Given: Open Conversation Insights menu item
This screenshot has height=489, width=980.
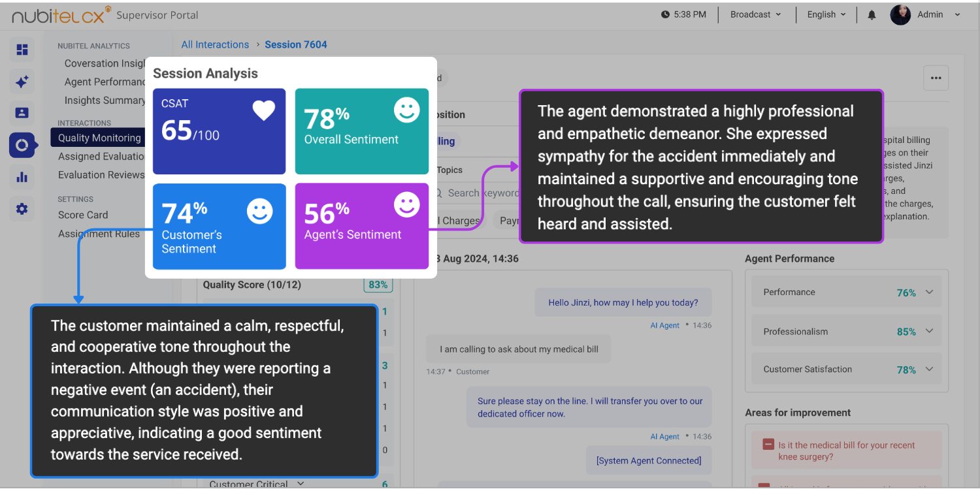Looking at the screenshot, I should click(x=105, y=63).
